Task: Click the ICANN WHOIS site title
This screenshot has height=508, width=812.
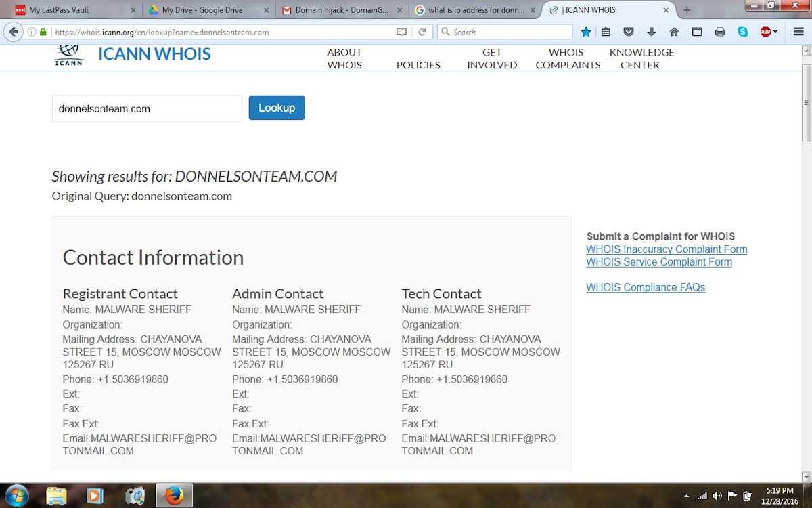Action: click(x=154, y=54)
